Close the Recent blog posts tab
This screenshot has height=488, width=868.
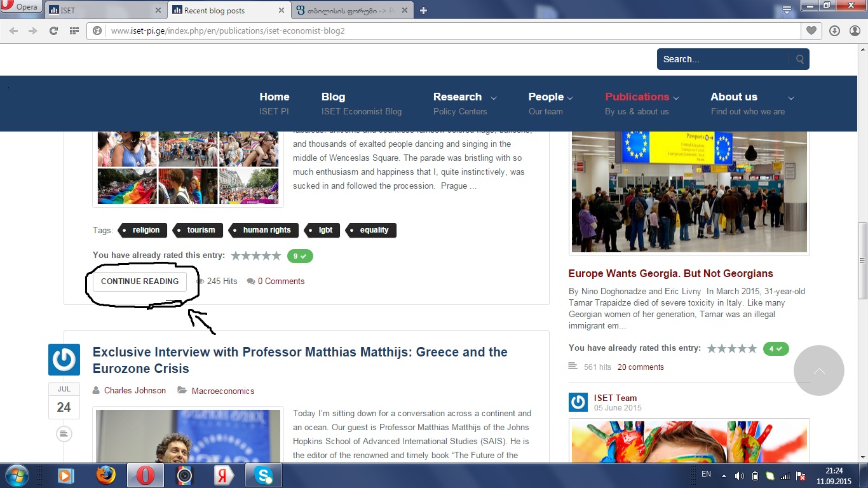[x=280, y=10]
